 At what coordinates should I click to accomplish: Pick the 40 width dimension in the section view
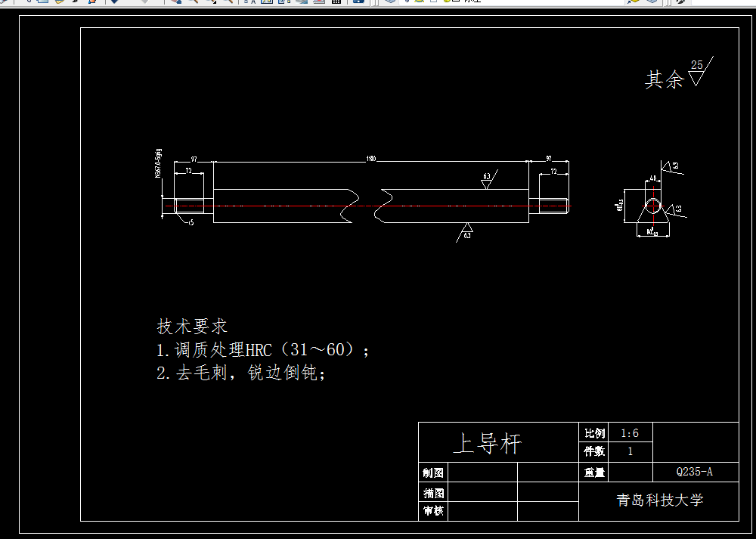pyautogui.click(x=653, y=178)
